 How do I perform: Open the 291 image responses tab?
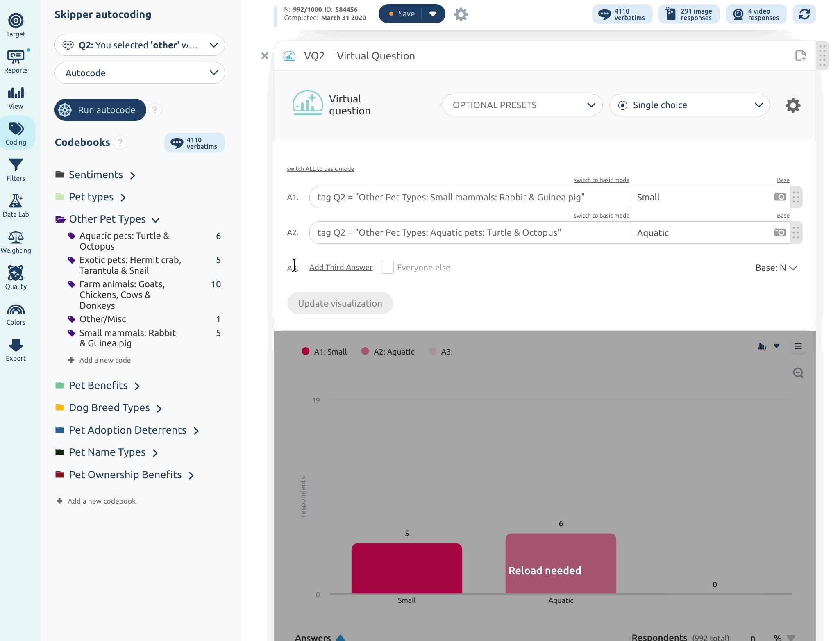(689, 14)
